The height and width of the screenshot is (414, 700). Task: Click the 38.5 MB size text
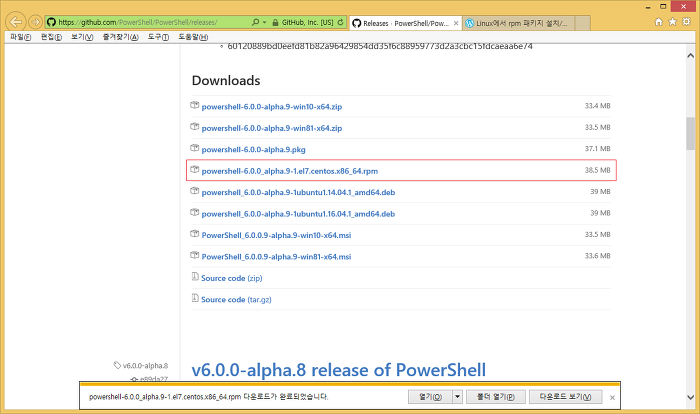click(597, 170)
